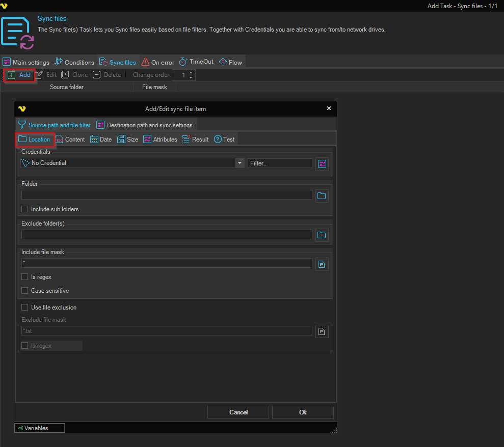This screenshot has width=504, height=447.
Task: Open the Test tab
Action: coord(224,139)
